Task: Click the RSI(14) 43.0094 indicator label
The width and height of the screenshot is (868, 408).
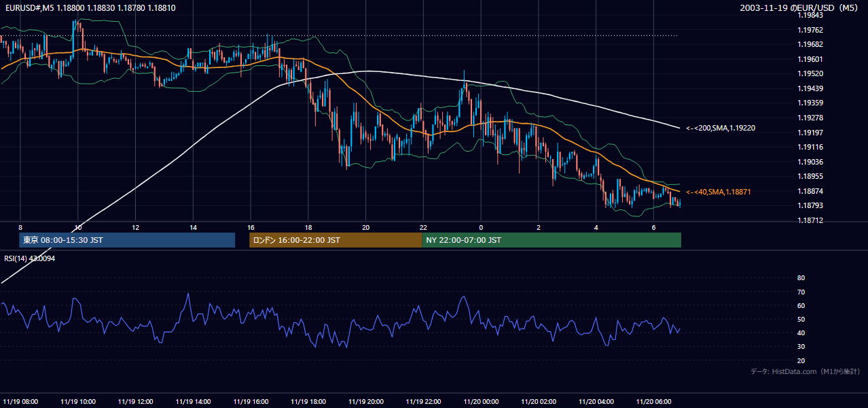Action: (29, 258)
